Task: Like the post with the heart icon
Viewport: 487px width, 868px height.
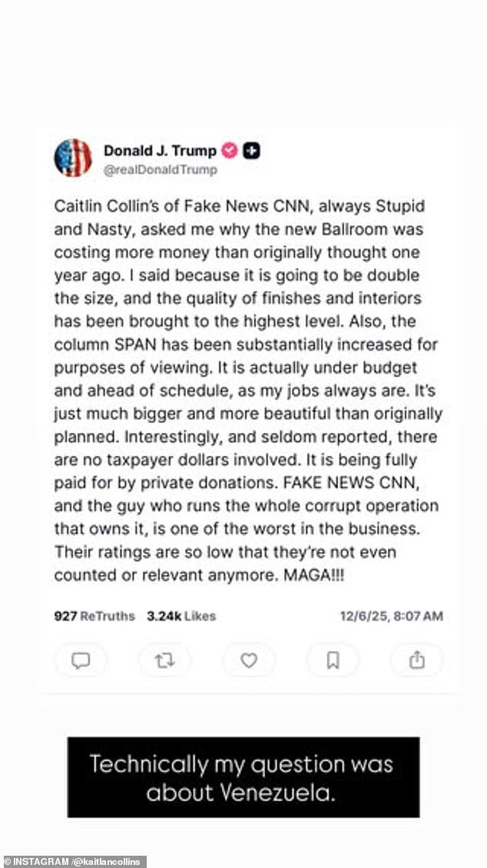Action: 249,661
